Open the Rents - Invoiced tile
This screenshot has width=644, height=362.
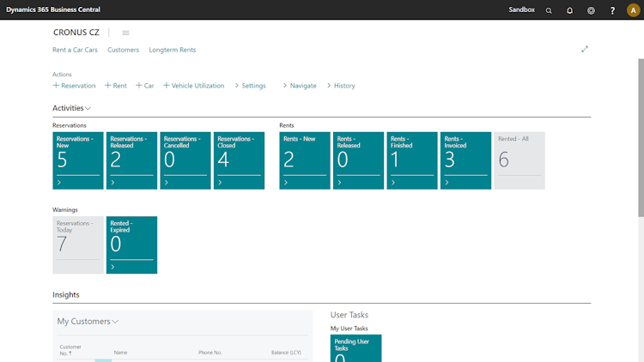(465, 160)
